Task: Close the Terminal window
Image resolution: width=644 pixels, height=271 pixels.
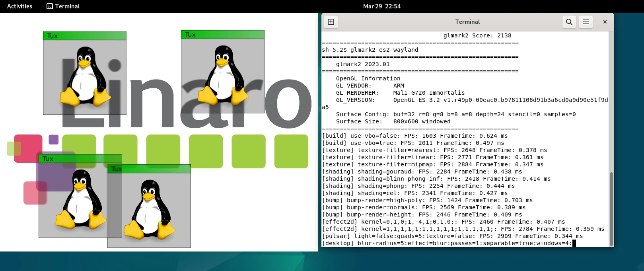Action: 605,22
